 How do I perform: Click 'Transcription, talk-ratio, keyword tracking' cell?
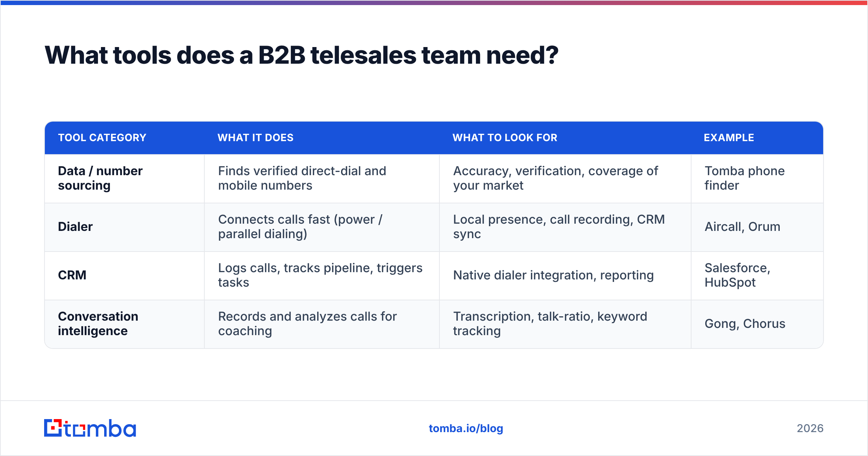565,324
